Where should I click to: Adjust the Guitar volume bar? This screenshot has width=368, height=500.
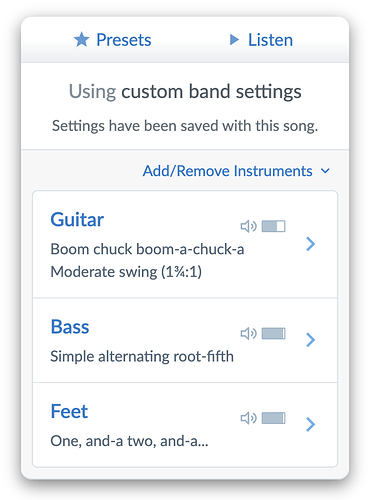(x=273, y=226)
